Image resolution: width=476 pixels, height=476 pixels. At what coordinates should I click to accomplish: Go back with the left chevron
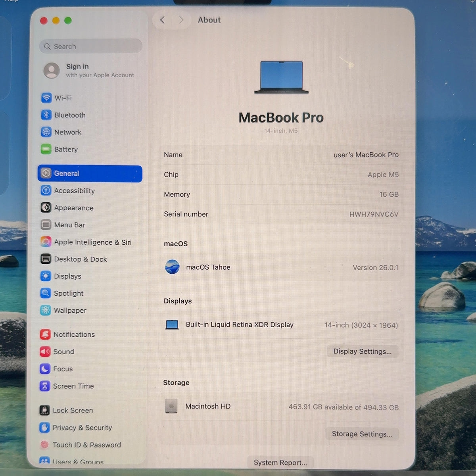tap(162, 20)
